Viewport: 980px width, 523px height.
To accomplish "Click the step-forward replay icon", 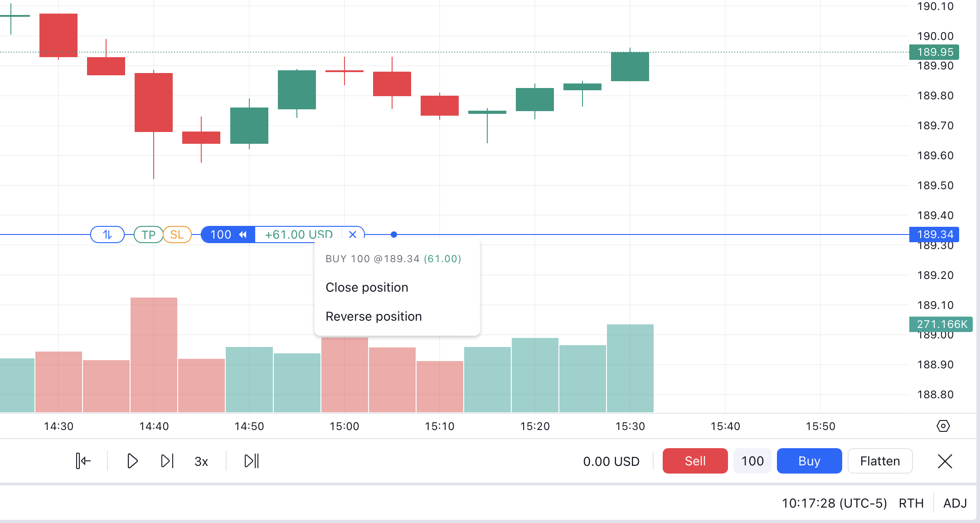I will click(x=167, y=461).
